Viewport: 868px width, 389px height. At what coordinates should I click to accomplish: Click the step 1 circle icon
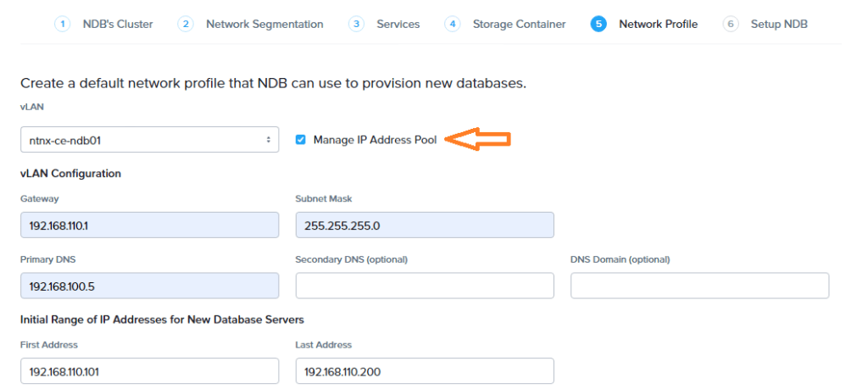(62, 24)
